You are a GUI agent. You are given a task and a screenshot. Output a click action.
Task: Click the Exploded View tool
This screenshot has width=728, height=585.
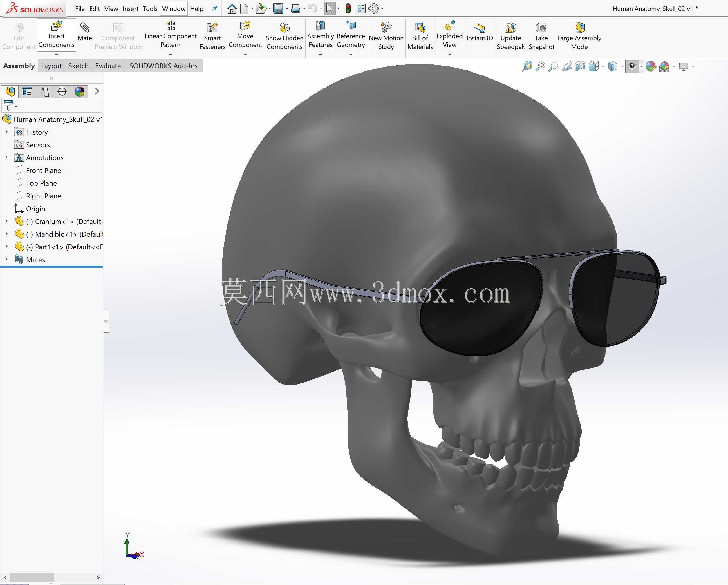point(449,35)
